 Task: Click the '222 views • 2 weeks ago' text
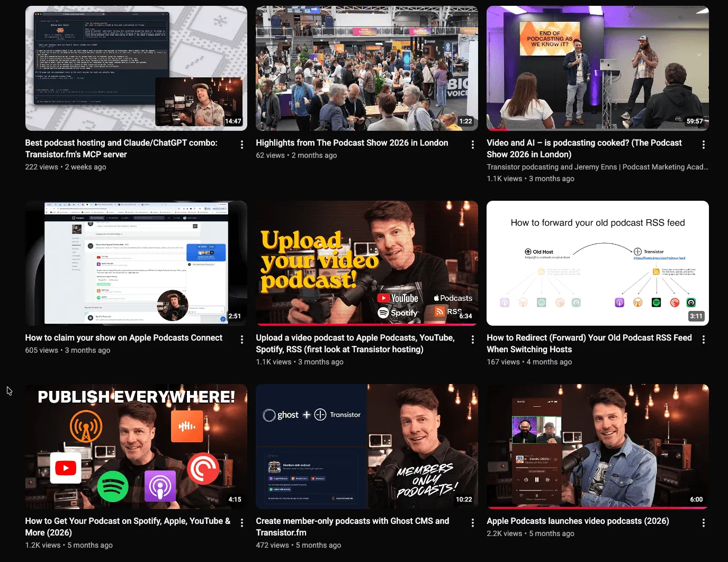point(66,167)
